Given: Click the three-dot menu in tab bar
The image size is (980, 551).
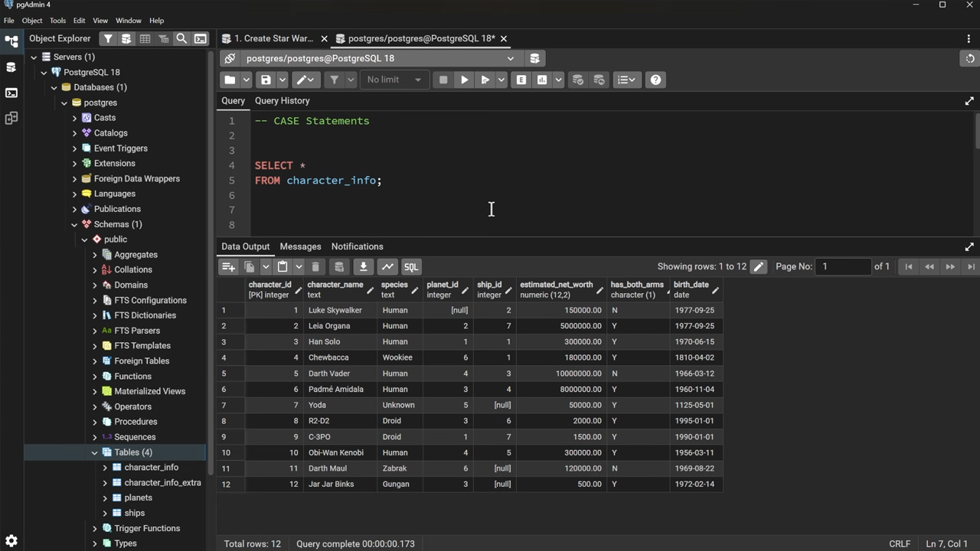Looking at the screenshot, I should click(x=969, y=38).
